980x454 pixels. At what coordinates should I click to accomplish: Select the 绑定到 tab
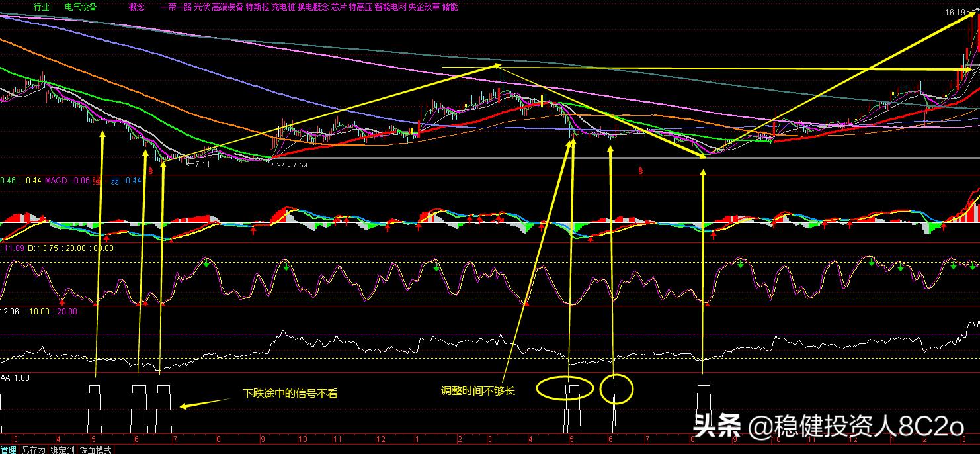[x=62, y=450]
